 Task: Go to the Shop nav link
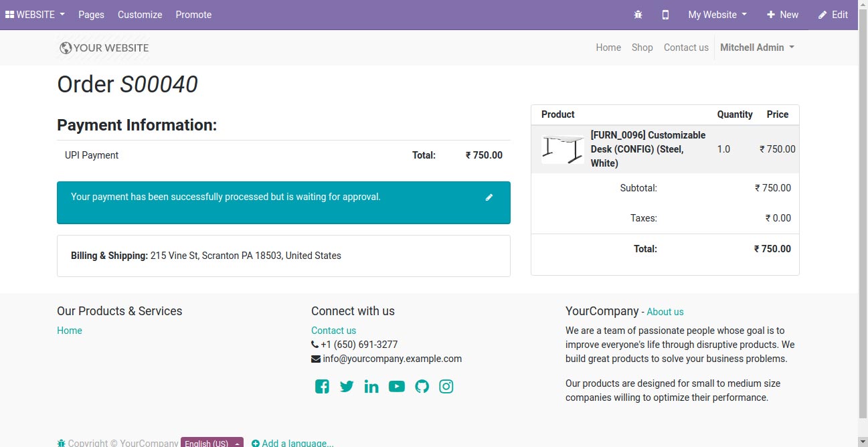pos(642,48)
